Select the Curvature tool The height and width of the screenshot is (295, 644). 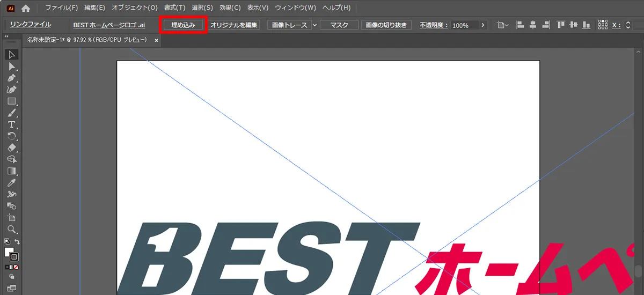click(11, 90)
